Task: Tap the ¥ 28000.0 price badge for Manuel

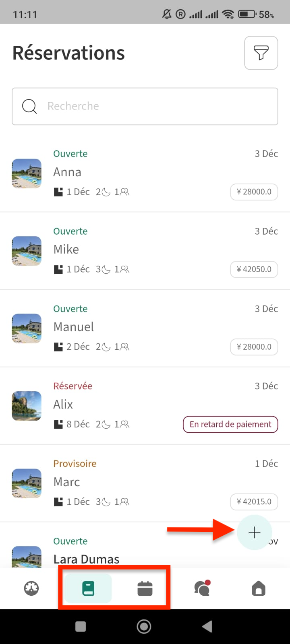Action: click(x=254, y=347)
